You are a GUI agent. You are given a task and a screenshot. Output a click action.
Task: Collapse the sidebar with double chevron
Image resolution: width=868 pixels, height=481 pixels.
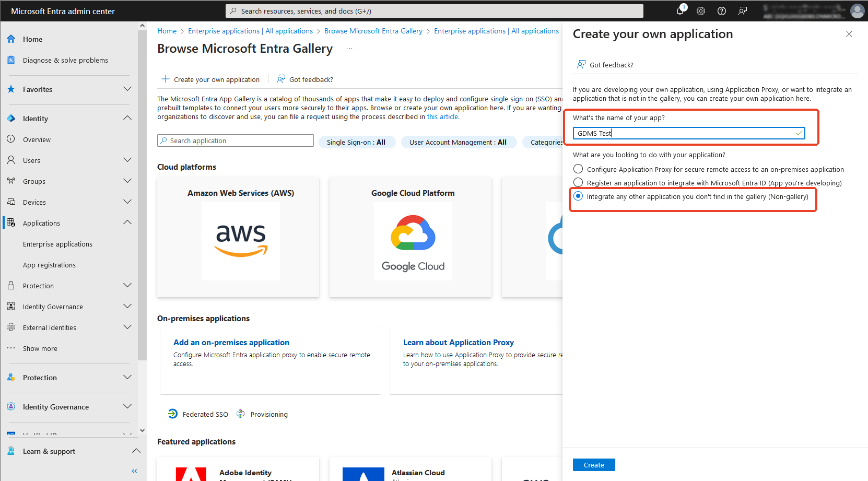point(134,471)
